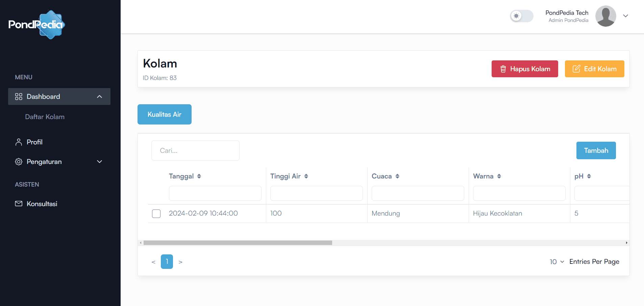Open Konsultasi in the sidebar

point(42,204)
